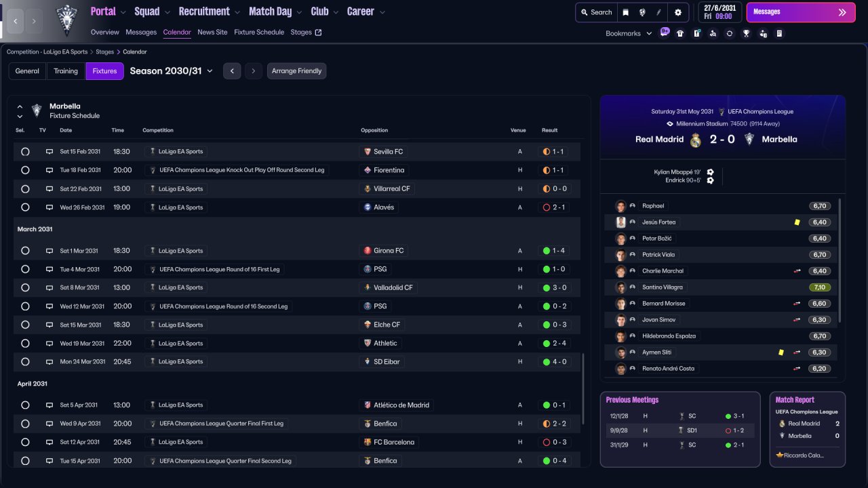Switch to the Training tab
868x488 pixels.
click(66, 71)
